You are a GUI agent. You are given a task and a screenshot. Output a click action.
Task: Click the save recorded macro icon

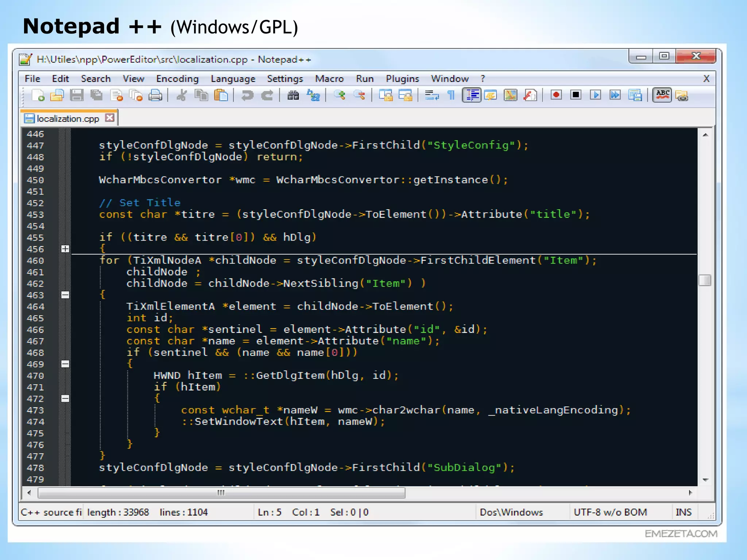click(x=635, y=96)
